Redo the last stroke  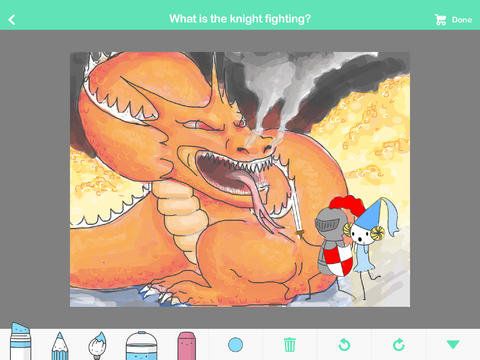pos(399,345)
